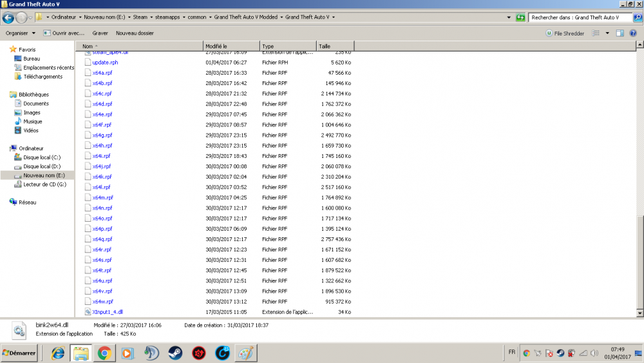Image resolution: width=644 pixels, height=363 pixels.
Task: Sort by Type column header
Action: click(288, 46)
